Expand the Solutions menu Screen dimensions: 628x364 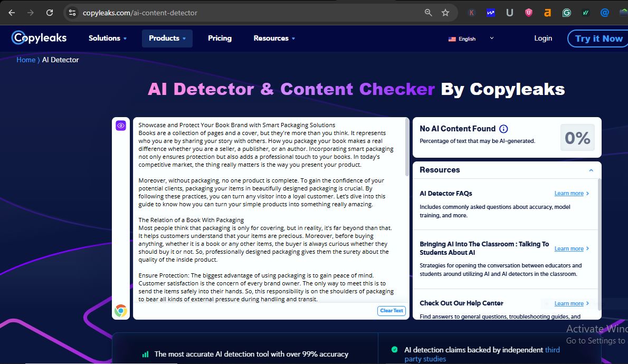point(107,38)
